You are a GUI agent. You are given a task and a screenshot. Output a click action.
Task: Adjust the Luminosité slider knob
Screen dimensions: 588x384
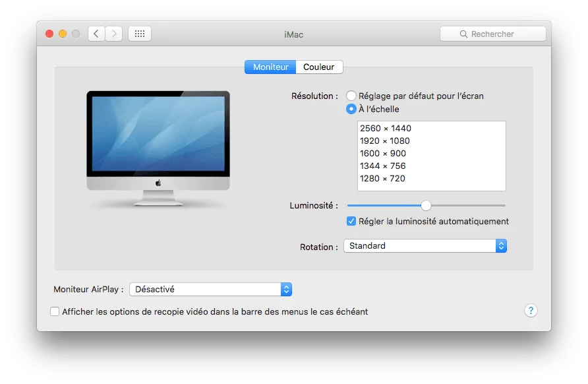(x=426, y=205)
